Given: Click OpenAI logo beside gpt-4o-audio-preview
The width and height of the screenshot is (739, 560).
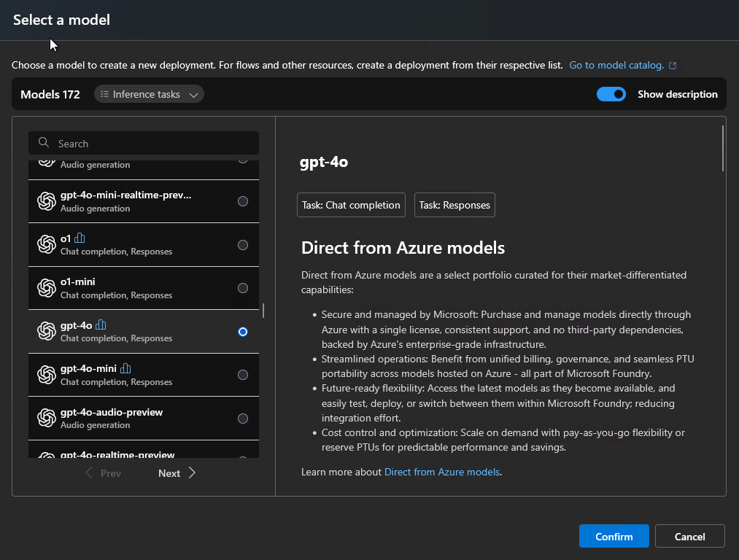Looking at the screenshot, I should click(47, 418).
